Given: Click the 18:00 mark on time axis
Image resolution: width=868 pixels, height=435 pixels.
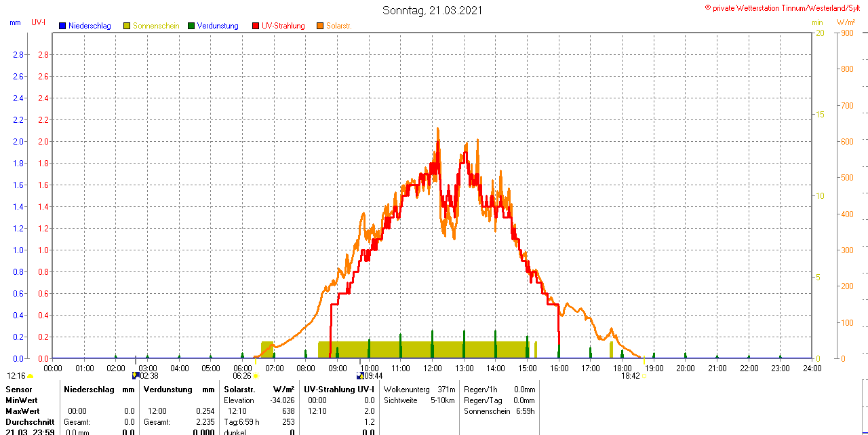Looking at the screenshot, I should pyautogui.click(x=622, y=368).
